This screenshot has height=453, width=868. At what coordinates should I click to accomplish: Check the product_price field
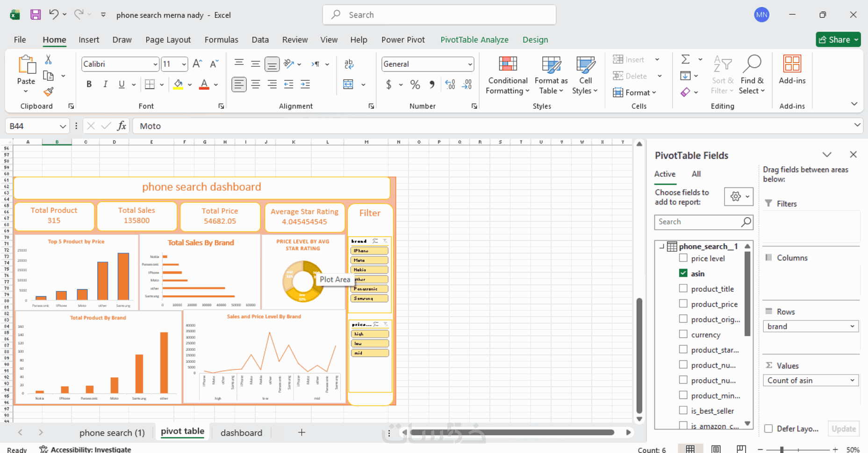pos(683,304)
